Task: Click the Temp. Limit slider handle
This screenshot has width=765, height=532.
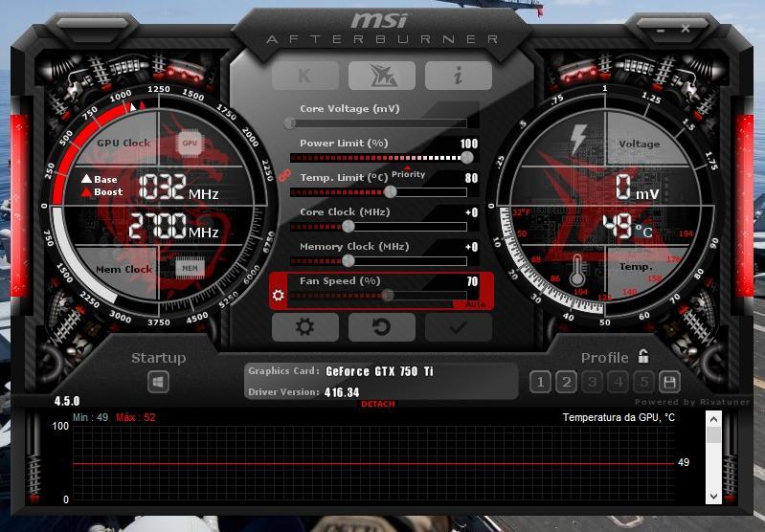Action: (x=391, y=192)
